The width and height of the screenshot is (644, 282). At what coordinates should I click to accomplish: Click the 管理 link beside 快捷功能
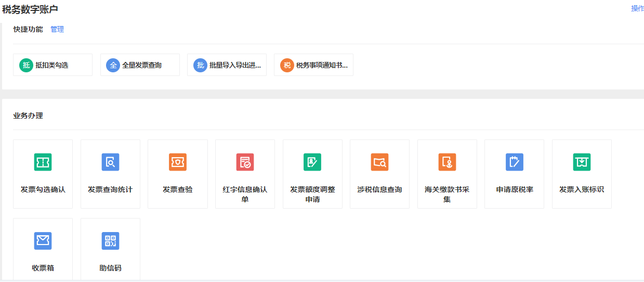(57, 30)
